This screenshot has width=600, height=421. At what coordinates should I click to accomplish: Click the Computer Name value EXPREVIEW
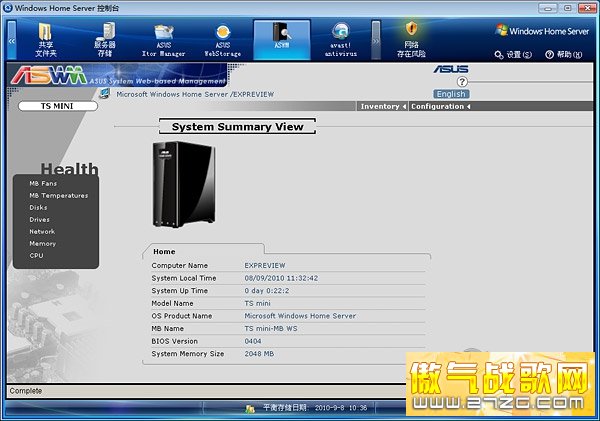265,265
